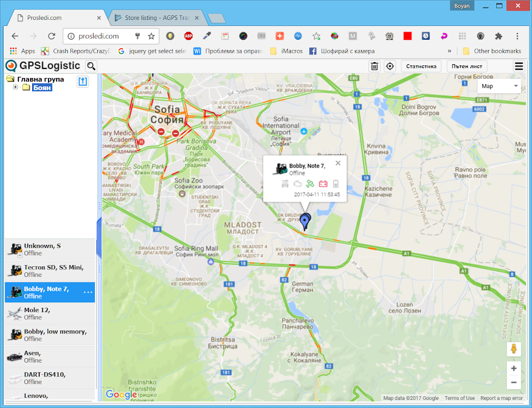Image resolution: width=532 pixels, height=408 pixels.
Task: Select the Asen device row
Action: coord(50,356)
